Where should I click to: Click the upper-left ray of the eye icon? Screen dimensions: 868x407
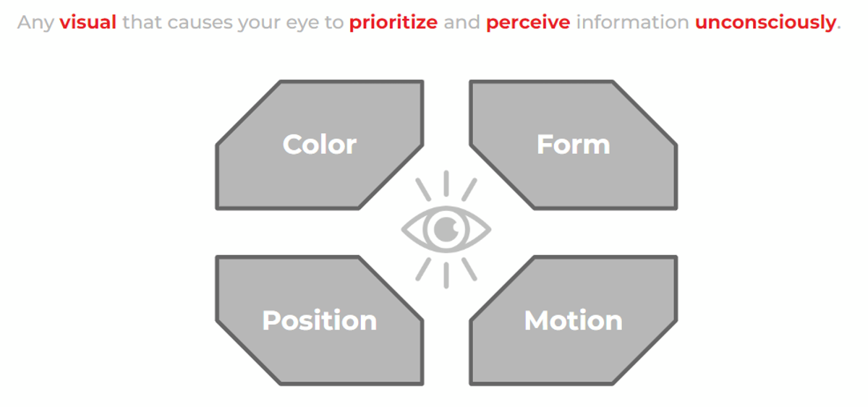tap(422, 189)
